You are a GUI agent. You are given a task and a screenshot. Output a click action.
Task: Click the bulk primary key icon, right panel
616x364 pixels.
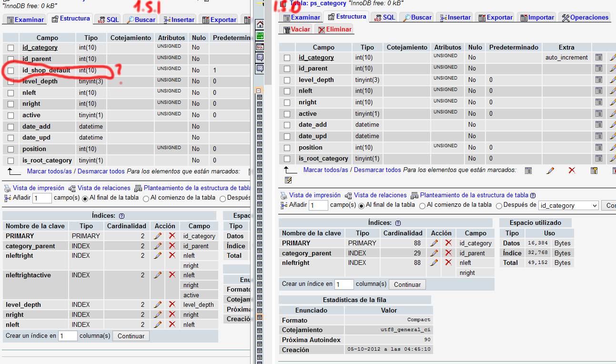(x=594, y=170)
